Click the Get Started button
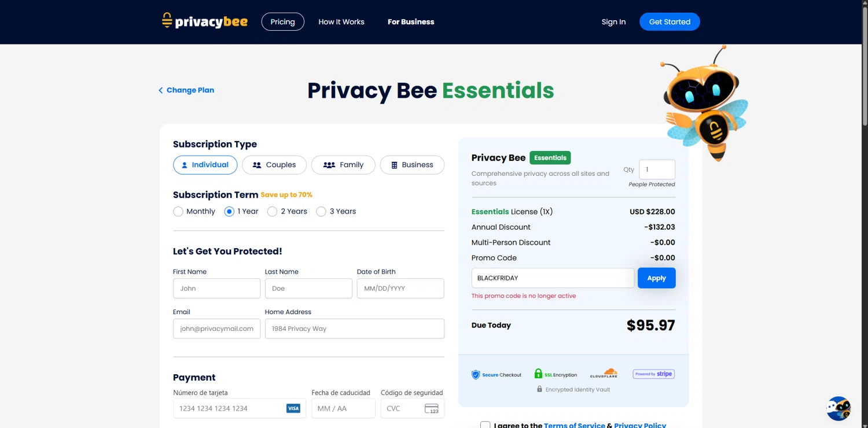This screenshot has height=428, width=868. pos(670,22)
